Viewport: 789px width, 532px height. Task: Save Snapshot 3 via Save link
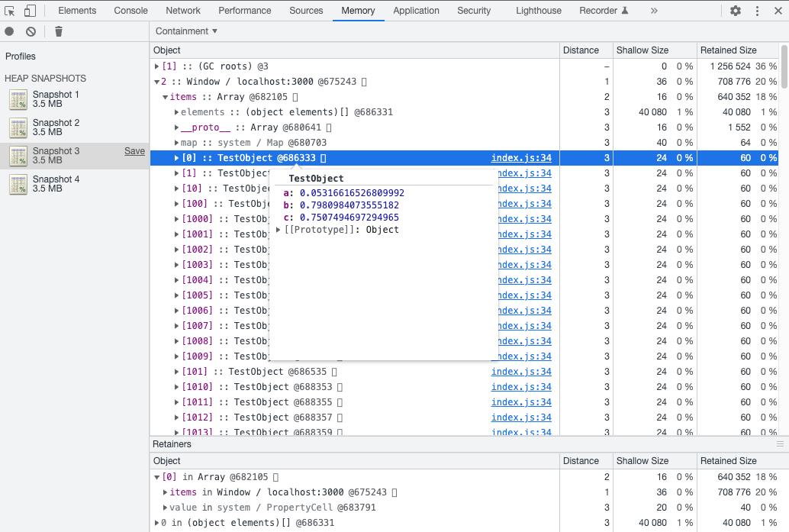click(x=134, y=151)
